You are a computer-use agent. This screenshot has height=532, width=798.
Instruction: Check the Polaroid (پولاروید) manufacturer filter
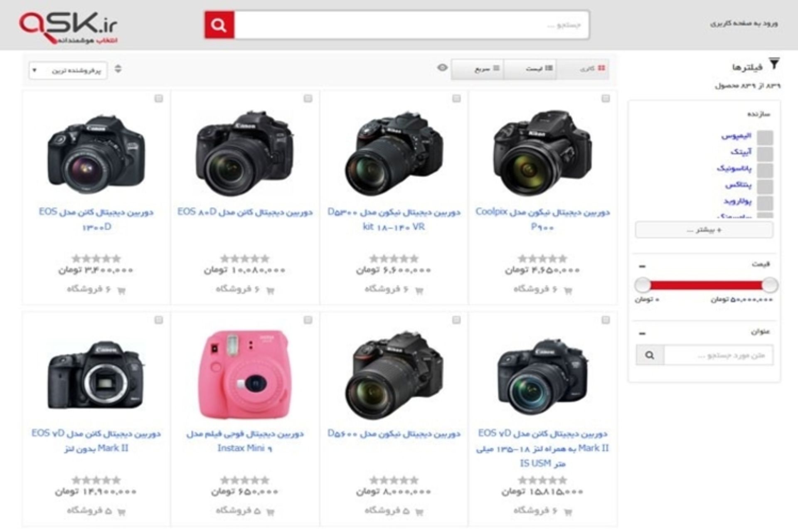[x=765, y=203]
